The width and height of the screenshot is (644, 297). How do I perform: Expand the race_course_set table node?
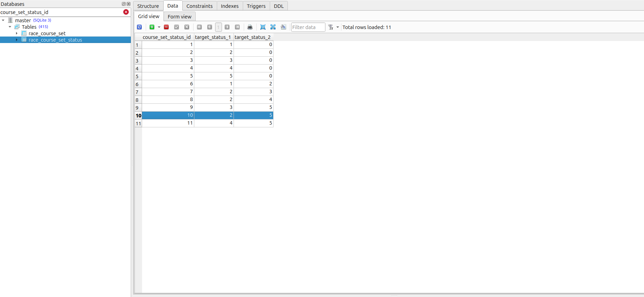click(x=17, y=33)
